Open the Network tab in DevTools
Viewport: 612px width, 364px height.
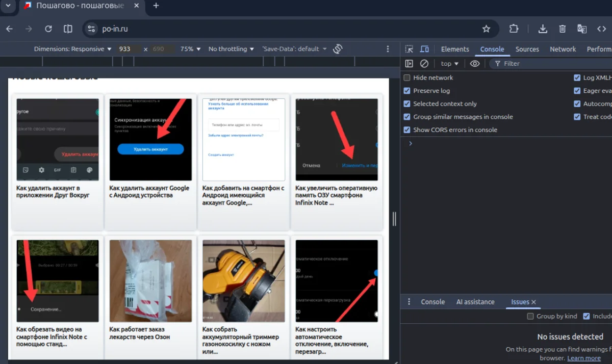point(563,49)
